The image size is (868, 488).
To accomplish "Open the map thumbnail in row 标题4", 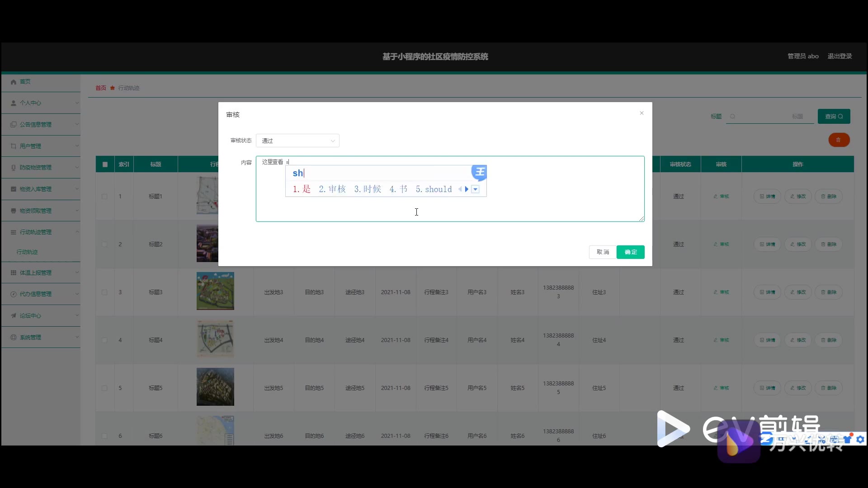I will 215,339.
